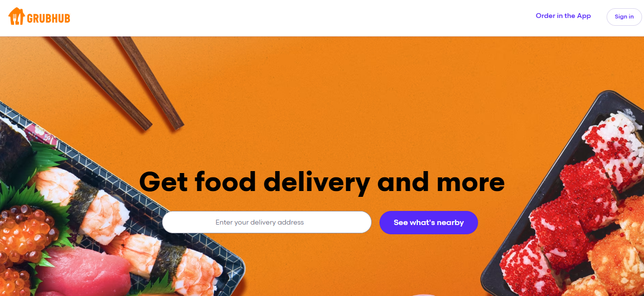Click the See what's nearby button
Viewport: 644px width, 296px height.
(x=429, y=223)
